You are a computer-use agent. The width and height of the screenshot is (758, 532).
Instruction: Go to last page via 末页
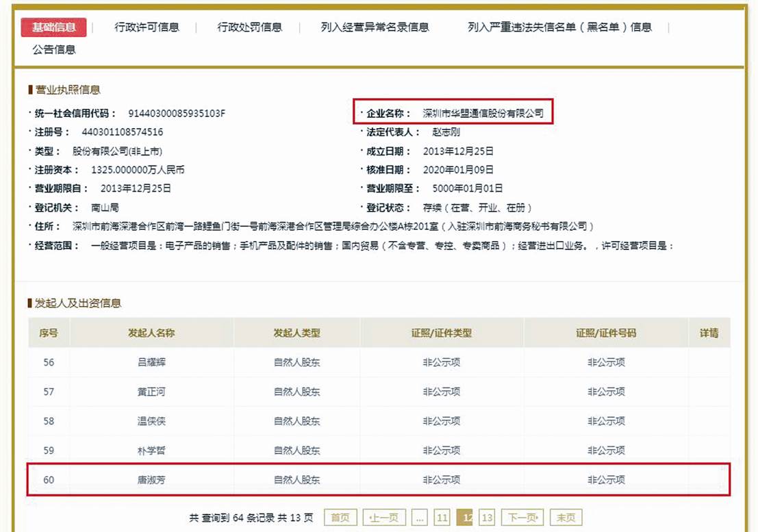[x=566, y=518]
